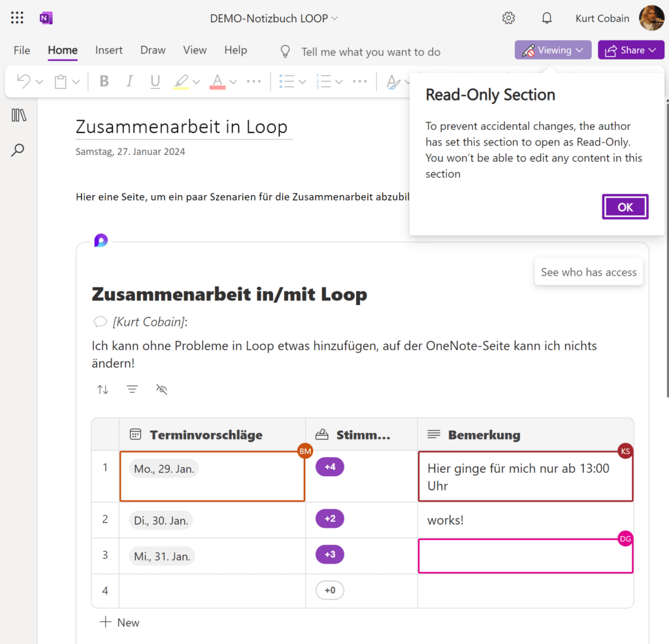Expand the numbered list dropdown

tap(339, 82)
